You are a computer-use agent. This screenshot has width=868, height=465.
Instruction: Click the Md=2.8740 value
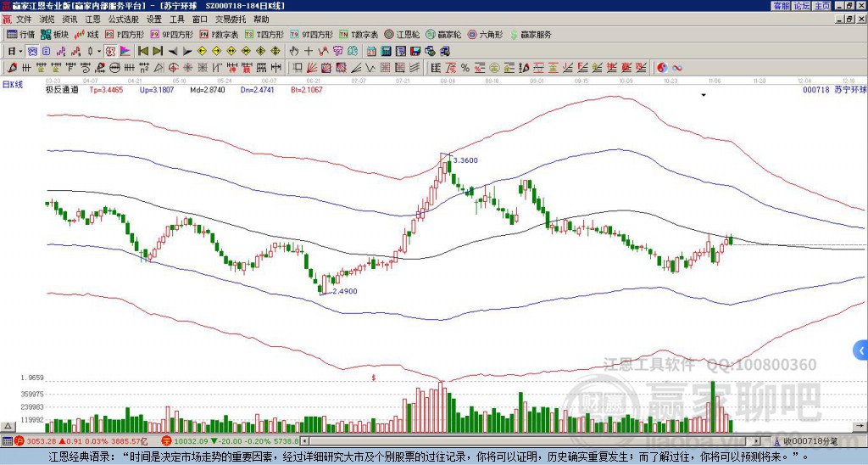click(208, 89)
